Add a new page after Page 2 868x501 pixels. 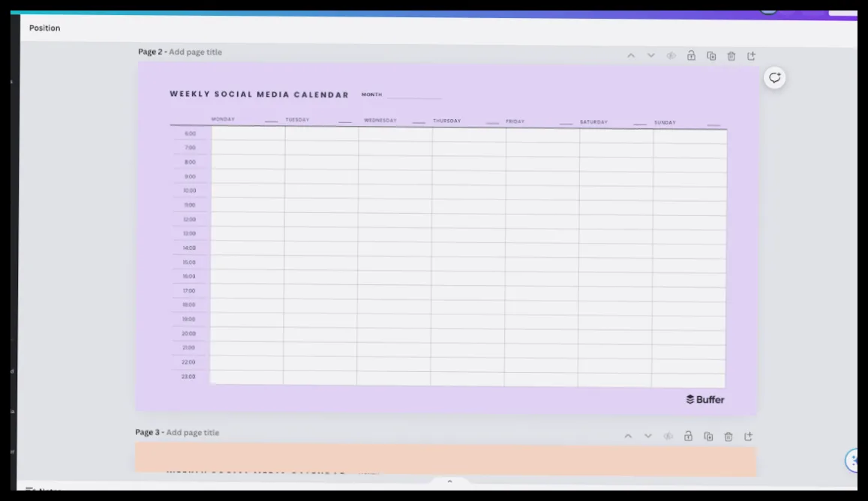pyautogui.click(x=751, y=56)
